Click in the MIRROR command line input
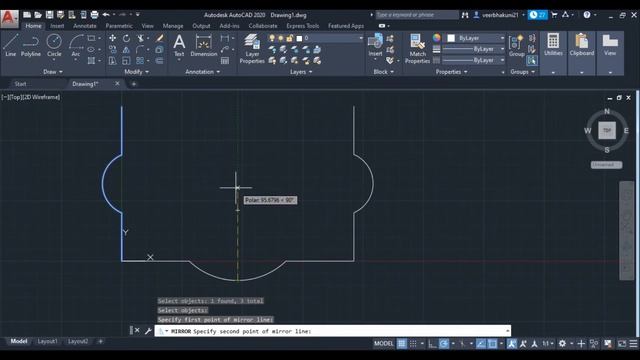This screenshot has height=360, width=640. point(333,331)
